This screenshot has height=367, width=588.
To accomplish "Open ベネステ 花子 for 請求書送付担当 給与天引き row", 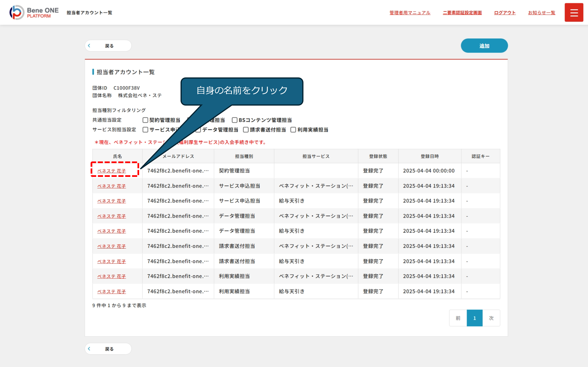I will [111, 261].
